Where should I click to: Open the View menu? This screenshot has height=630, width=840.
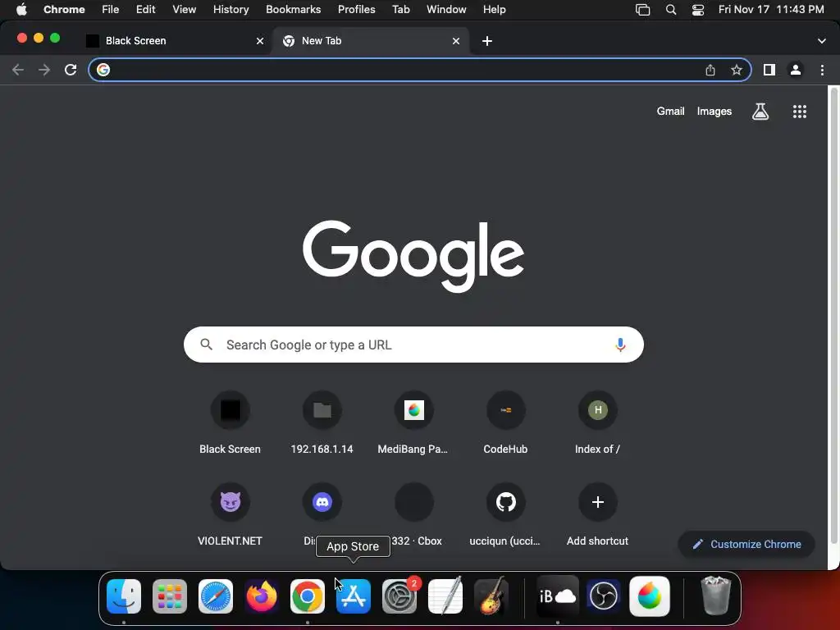[184, 9]
